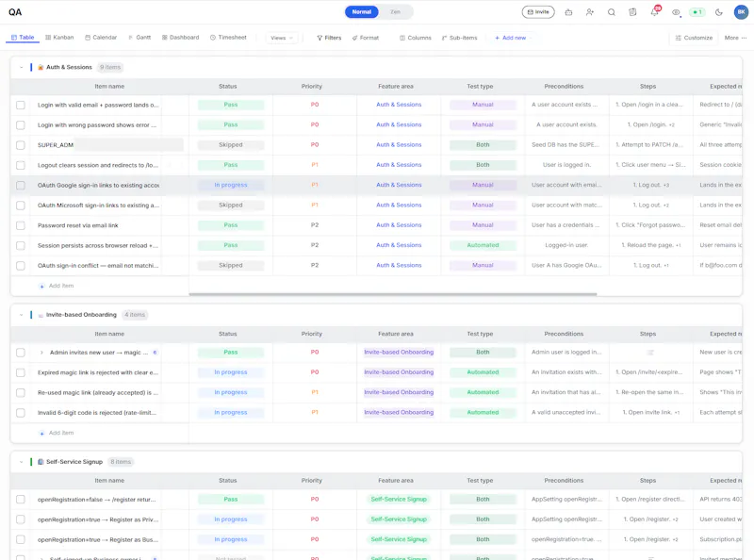Tick the checkbox for SUPER_ADM row
Viewport: 754px width, 560px height.
21,145
